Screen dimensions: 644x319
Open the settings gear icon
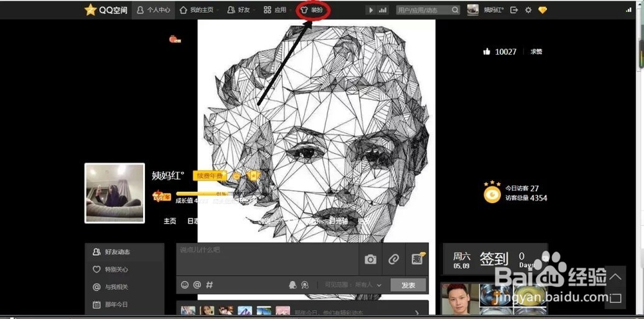pos(528,10)
